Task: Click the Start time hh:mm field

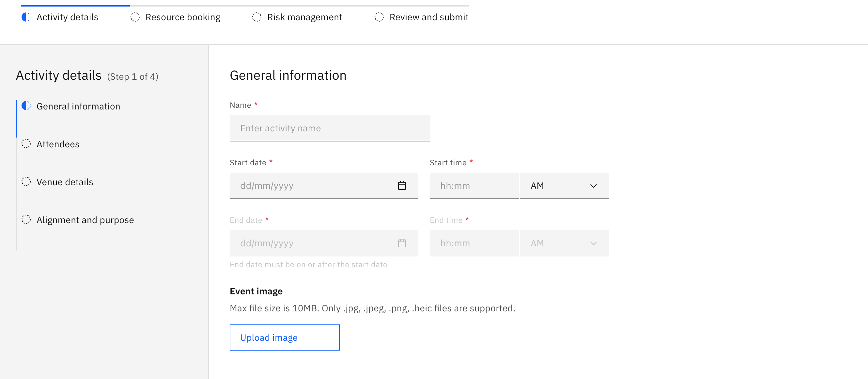Action: pyautogui.click(x=474, y=186)
